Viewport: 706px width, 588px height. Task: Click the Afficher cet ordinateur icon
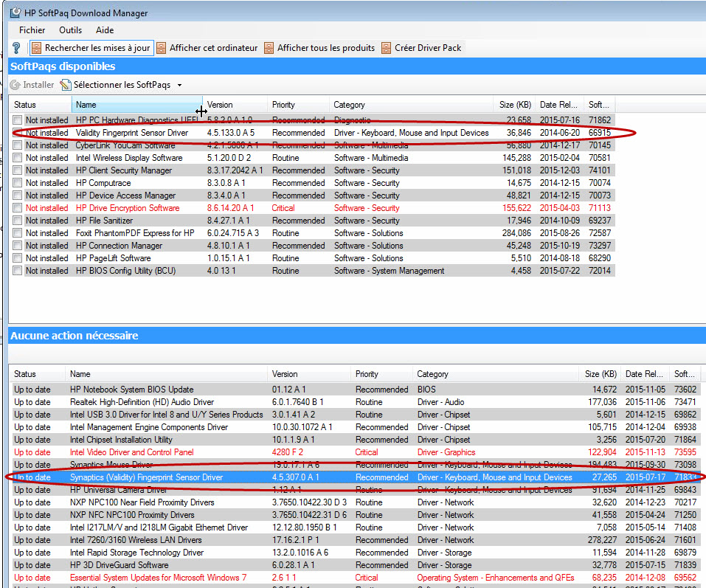point(162,48)
